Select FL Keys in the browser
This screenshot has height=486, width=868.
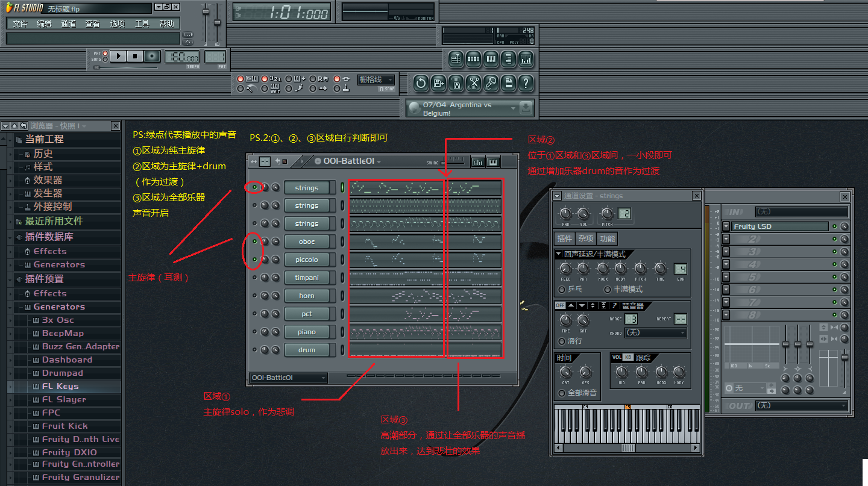point(60,386)
